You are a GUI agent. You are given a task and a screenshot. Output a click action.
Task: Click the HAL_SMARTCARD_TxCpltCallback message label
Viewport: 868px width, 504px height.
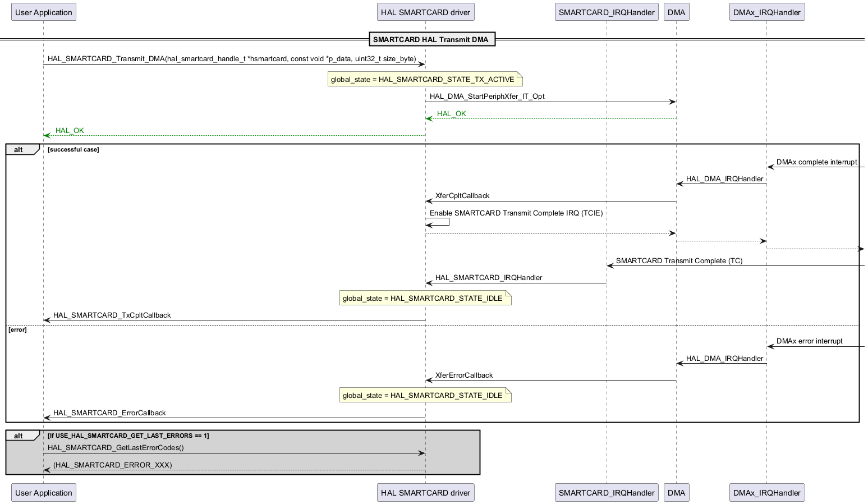click(x=112, y=315)
